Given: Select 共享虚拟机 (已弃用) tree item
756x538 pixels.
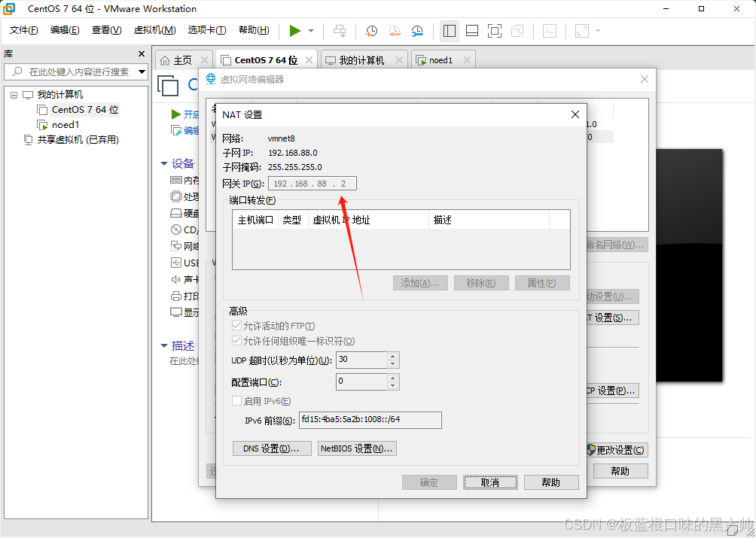Looking at the screenshot, I should (78, 140).
